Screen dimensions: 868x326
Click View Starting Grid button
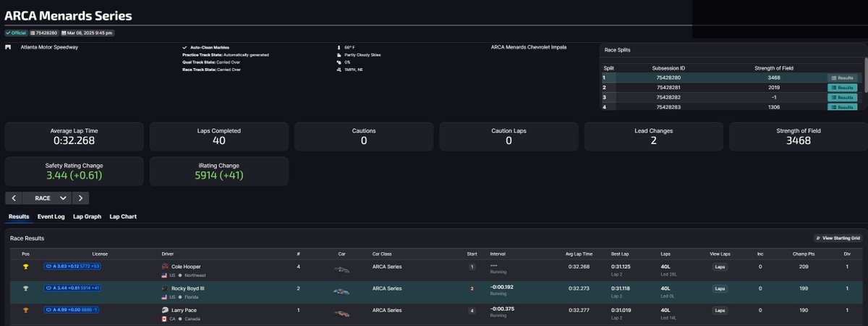(838, 238)
